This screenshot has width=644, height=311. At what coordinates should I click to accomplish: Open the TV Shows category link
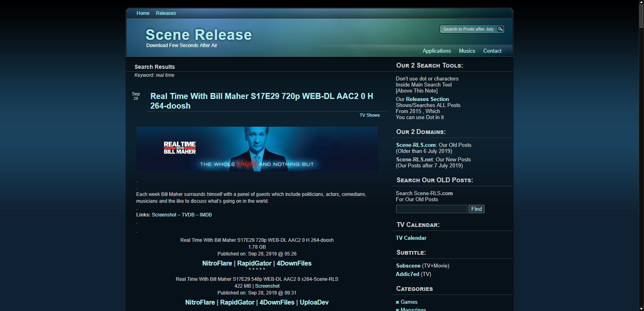(369, 115)
